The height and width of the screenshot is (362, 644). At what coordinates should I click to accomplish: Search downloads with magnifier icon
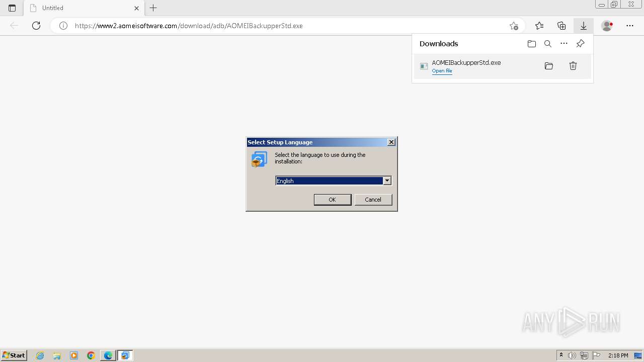[547, 44]
